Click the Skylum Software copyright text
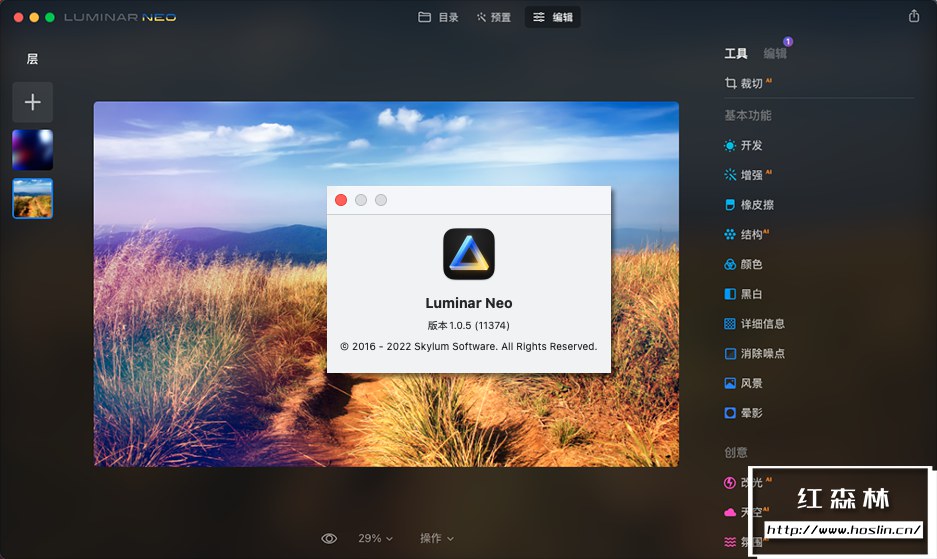This screenshot has height=559, width=937. coord(468,347)
